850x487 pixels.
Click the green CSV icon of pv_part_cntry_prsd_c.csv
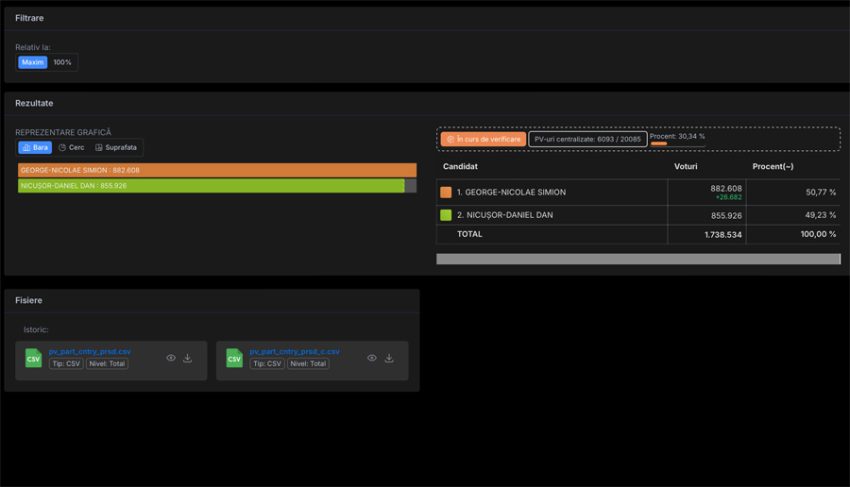click(234, 358)
